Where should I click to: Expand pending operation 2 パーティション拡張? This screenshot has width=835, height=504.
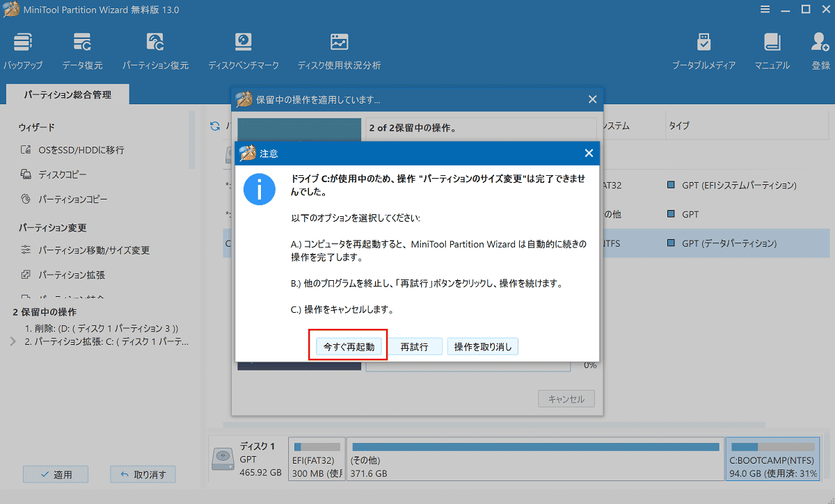13,342
